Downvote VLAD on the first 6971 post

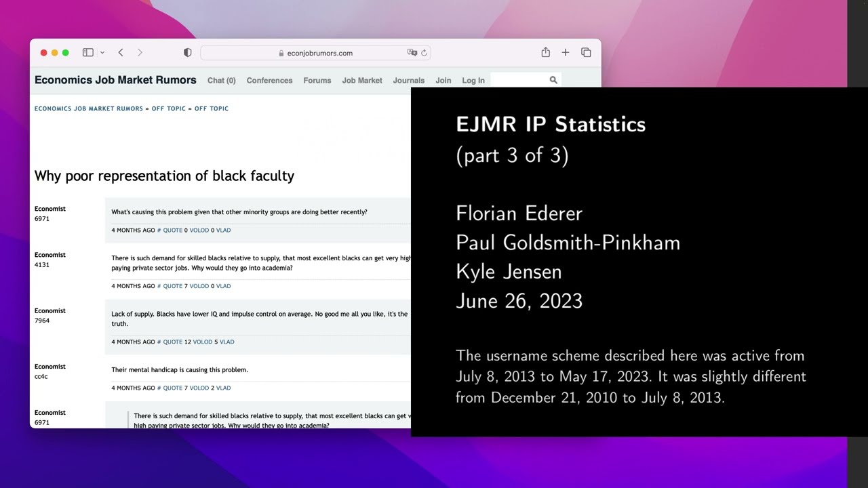pyautogui.click(x=223, y=230)
